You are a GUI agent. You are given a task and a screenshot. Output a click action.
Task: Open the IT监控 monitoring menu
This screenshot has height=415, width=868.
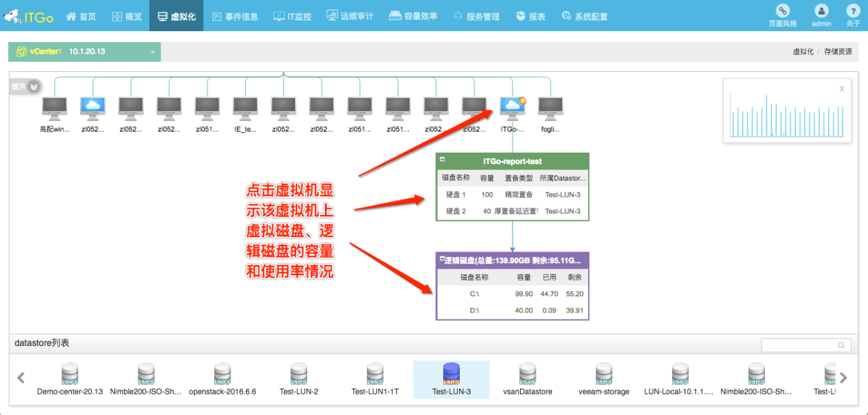(292, 16)
